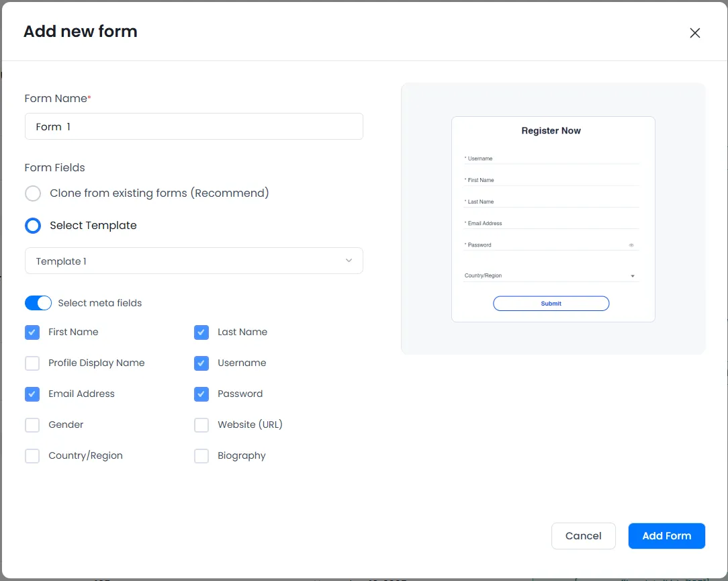
Task: Close the Add new form dialog
Action: coord(695,32)
